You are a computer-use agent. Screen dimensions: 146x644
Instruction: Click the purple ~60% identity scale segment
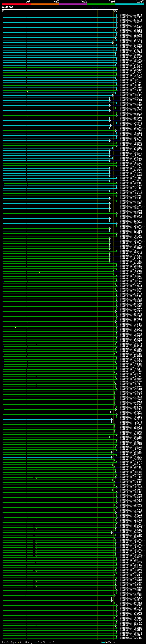coord(73,4)
